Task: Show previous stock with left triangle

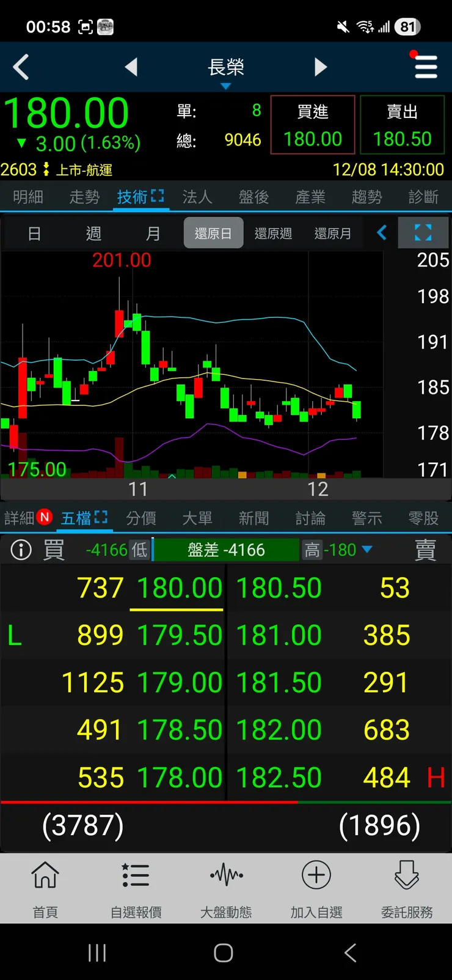Action: pyautogui.click(x=131, y=67)
